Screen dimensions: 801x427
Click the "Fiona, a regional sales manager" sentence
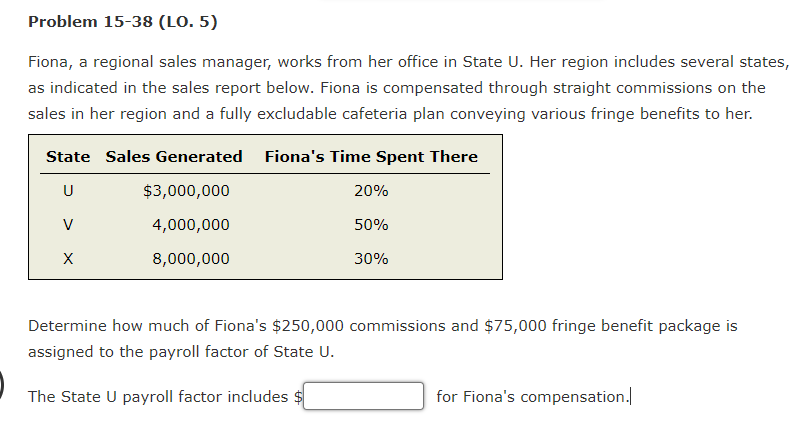(x=150, y=61)
